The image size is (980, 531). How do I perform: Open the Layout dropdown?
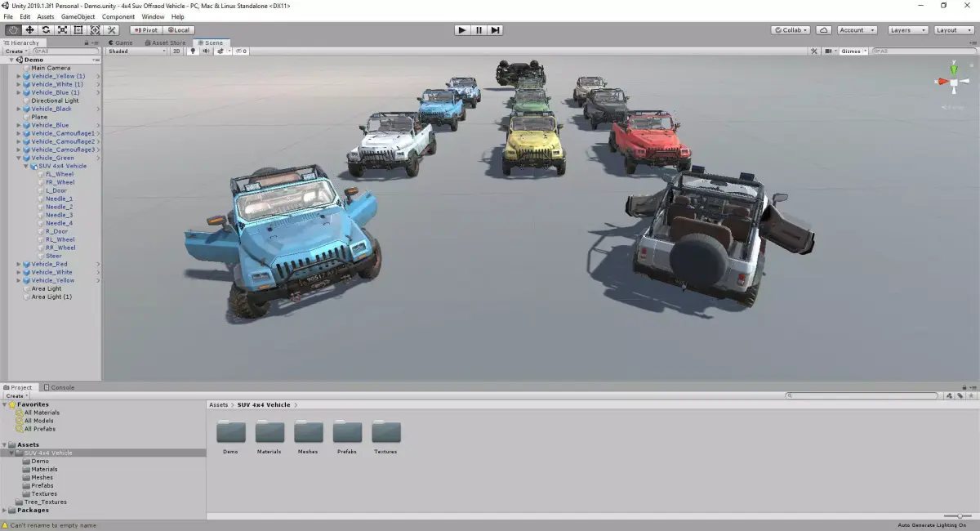(953, 30)
